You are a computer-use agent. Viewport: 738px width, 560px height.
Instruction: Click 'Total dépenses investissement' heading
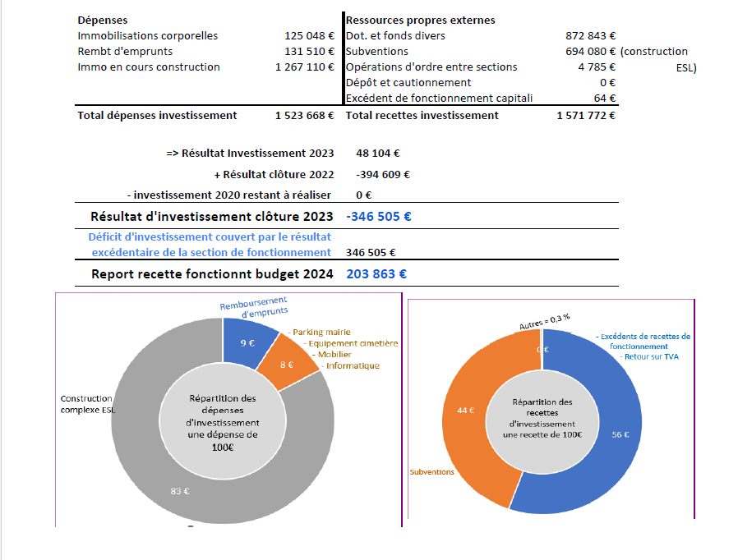pyautogui.click(x=157, y=115)
